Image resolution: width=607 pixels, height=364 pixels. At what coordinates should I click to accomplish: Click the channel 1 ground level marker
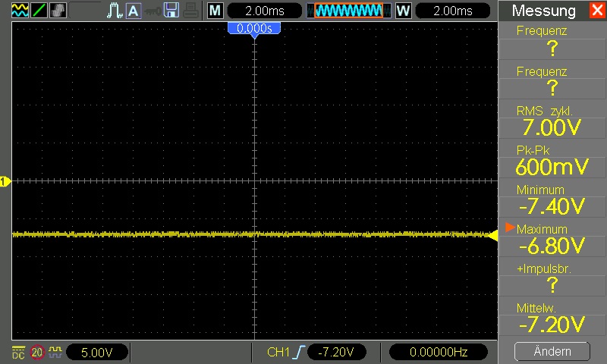[5, 181]
